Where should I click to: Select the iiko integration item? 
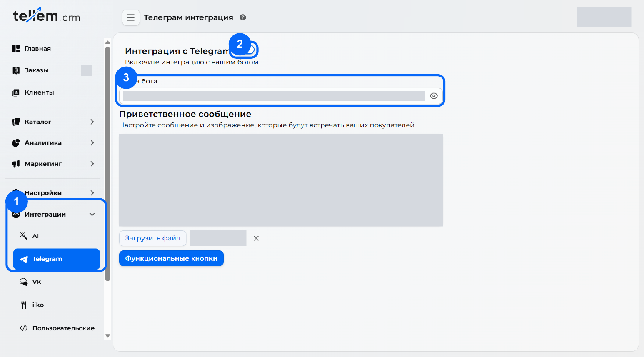[x=57, y=305]
